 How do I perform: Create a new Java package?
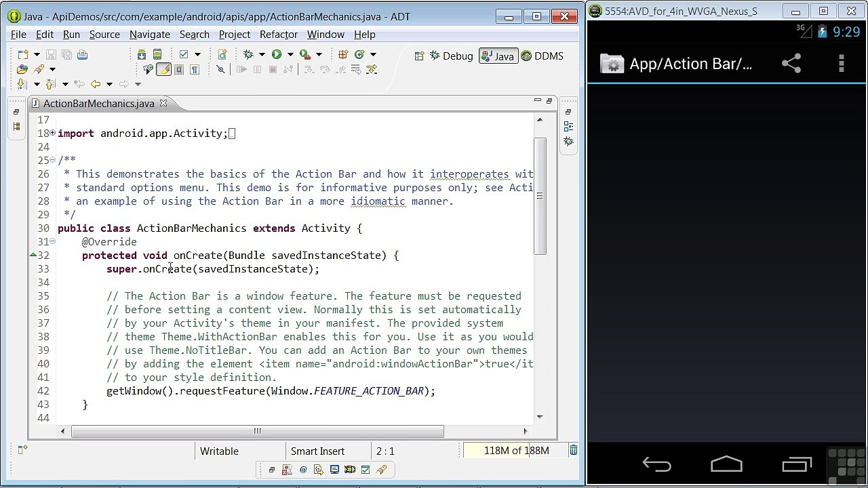click(x=343, y=55)
